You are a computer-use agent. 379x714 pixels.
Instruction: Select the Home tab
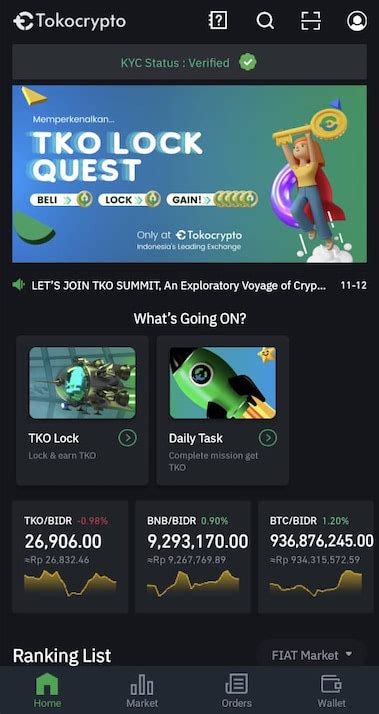point(47,691)
